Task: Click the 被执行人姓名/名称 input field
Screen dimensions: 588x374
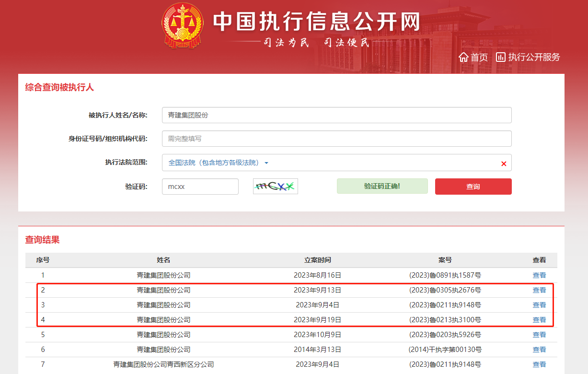Action: (336, 115)
